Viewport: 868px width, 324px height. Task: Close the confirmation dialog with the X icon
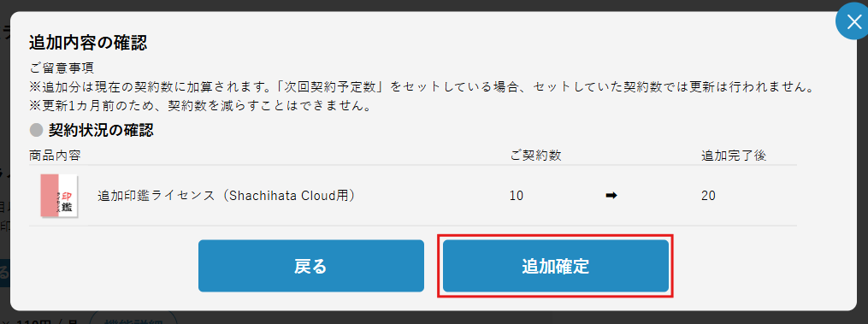(853, 24)
